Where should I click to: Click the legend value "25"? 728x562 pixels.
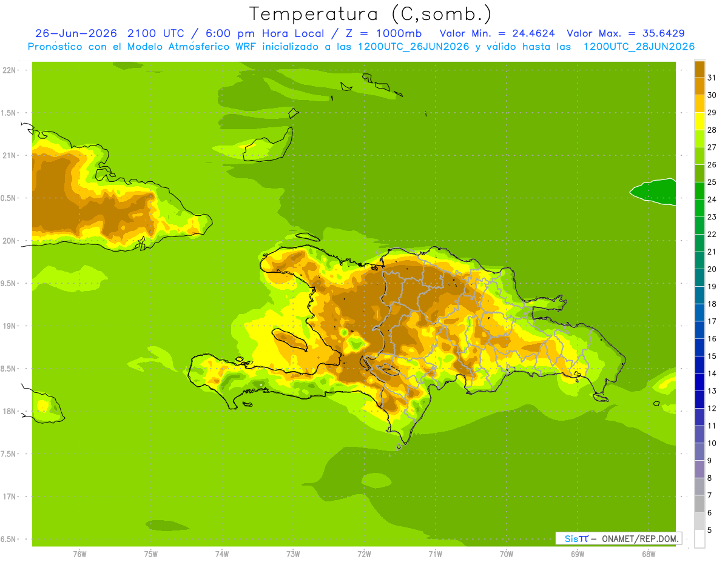(712, 182)
